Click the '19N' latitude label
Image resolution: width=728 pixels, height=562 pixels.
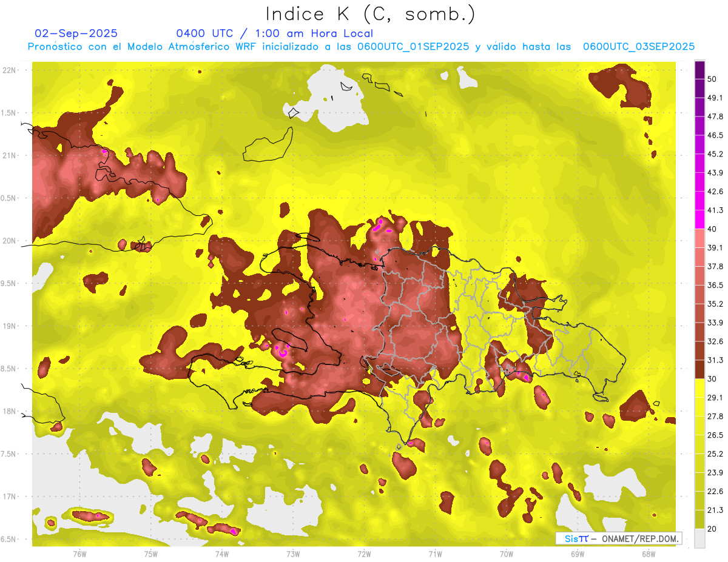pyautogui.click(x=10, y=326)
